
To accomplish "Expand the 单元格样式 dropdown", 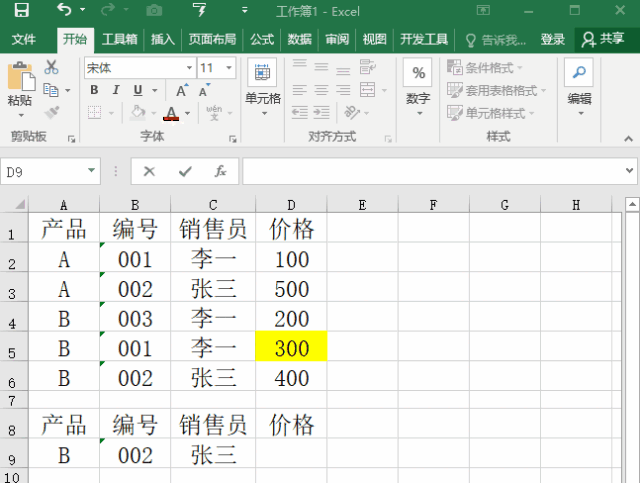I will (531, 113).
